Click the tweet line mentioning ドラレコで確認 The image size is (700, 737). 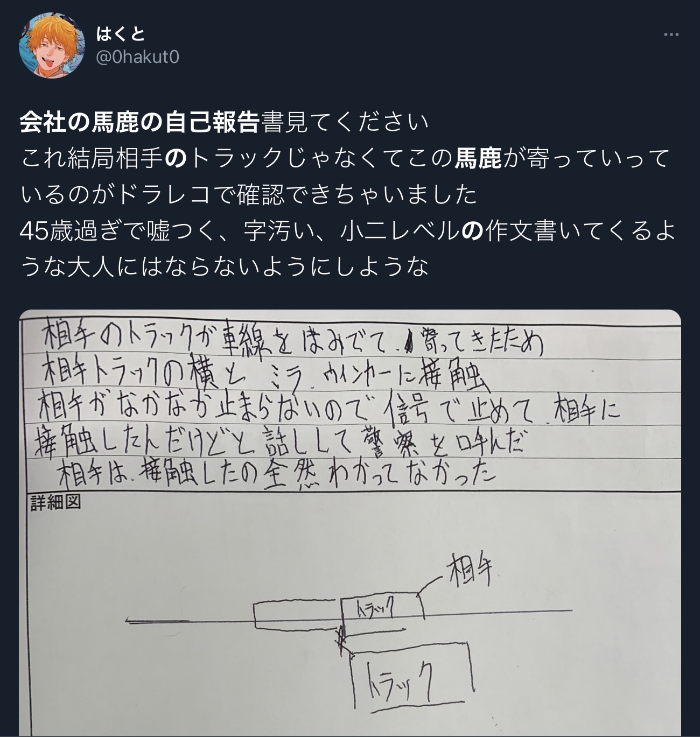pyautogui.click(x=249, y=194)
